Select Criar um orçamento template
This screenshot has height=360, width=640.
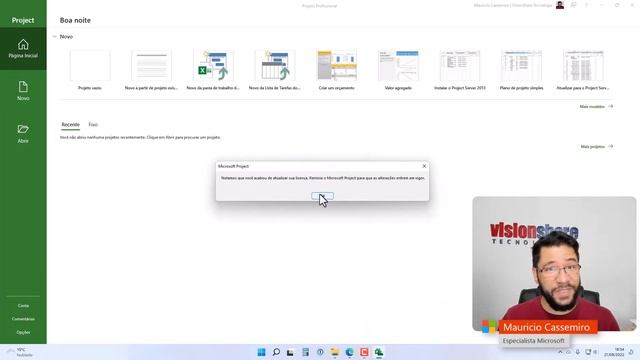(x=336, y=70)
